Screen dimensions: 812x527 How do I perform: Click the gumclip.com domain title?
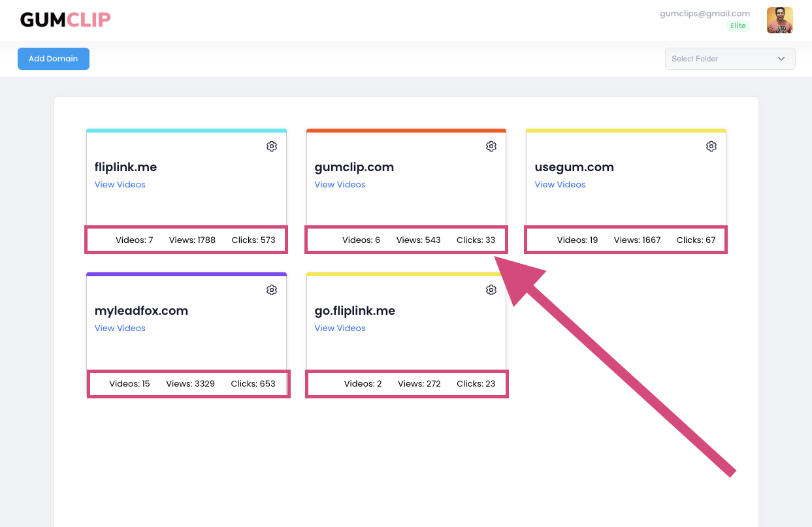(x=354, y=167)
